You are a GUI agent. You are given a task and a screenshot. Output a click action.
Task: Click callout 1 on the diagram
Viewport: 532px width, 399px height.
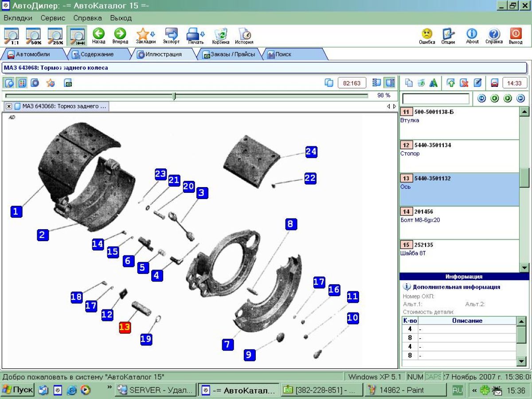tap(16, 211)
